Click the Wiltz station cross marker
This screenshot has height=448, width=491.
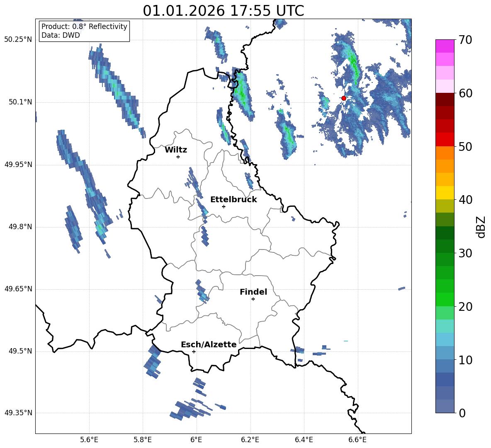178,157
